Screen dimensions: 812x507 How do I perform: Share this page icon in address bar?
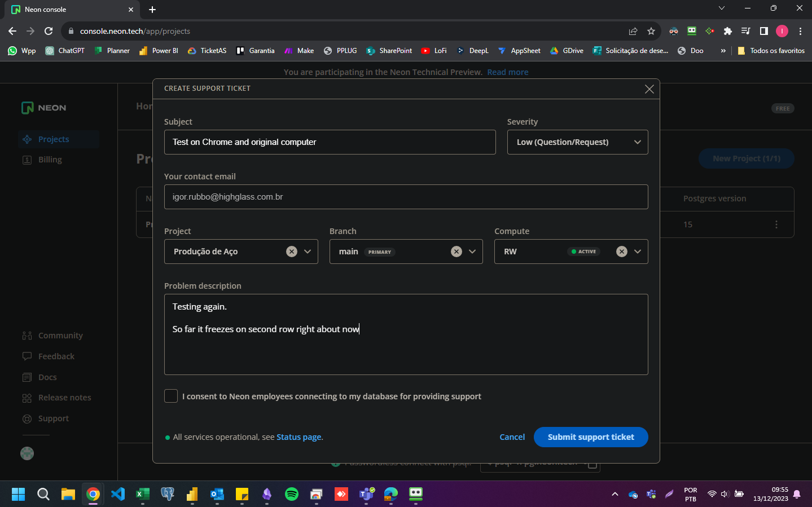[633, 31]
